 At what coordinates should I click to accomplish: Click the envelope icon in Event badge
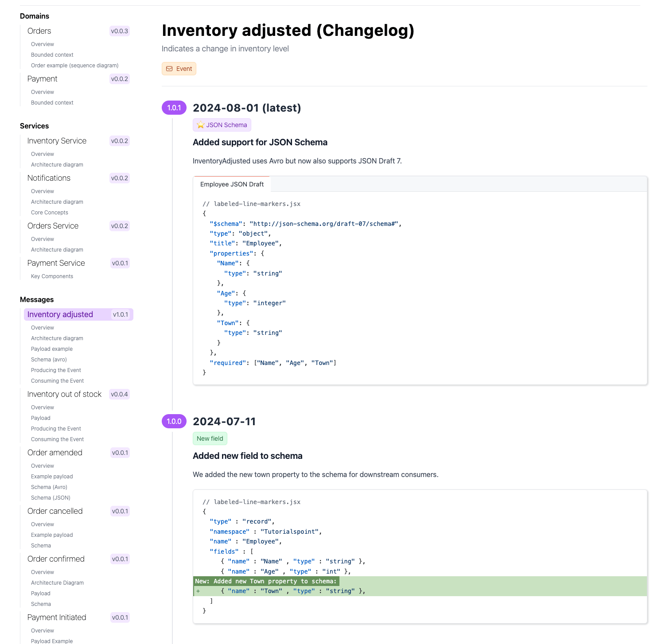169,69
